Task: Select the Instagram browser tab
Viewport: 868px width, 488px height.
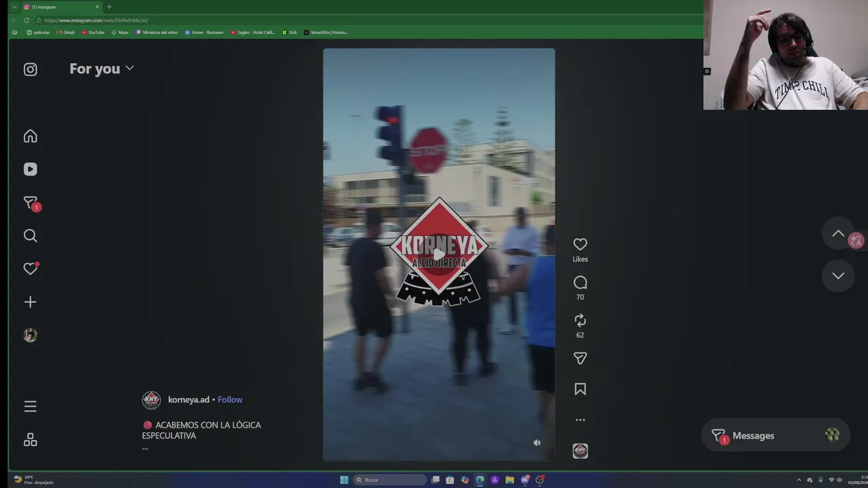Action: tap(61, 7)
